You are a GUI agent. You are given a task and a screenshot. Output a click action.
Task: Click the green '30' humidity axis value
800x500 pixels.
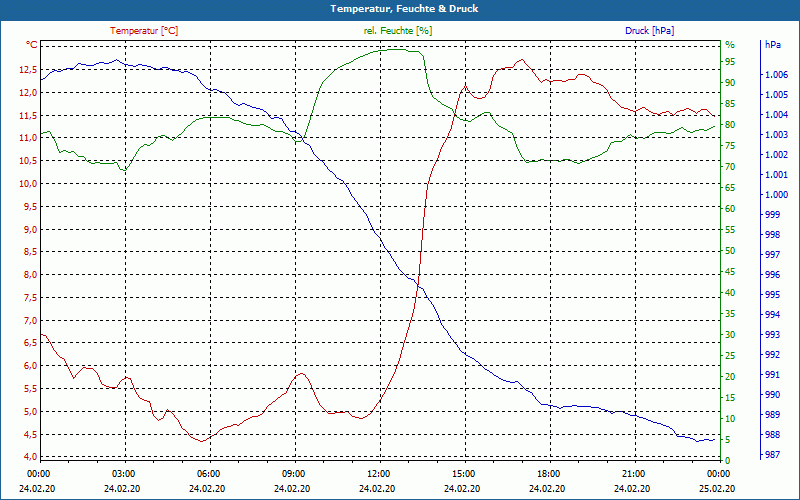click(730, 335)
